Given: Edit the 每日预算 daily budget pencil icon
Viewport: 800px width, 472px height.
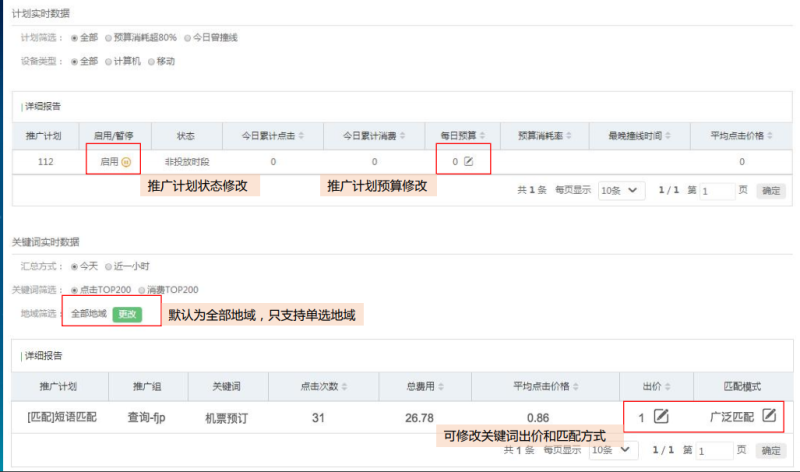Looking at the screenshot, I should [468, 161].
